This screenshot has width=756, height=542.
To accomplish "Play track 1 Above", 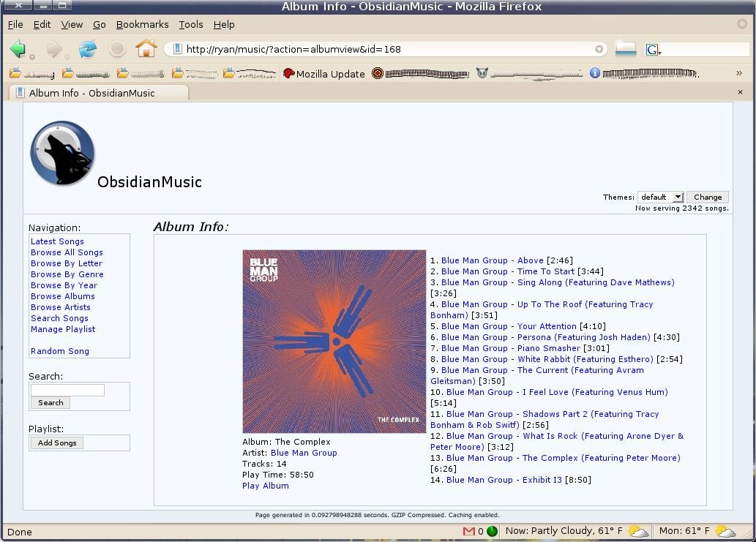I will coord(493,260).
